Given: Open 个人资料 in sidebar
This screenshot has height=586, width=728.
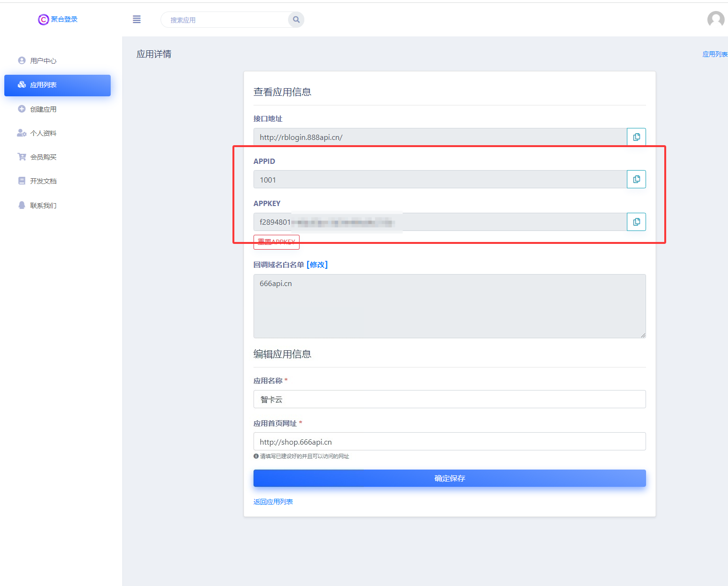Looking at the screenshot, I should click(43, 133).
